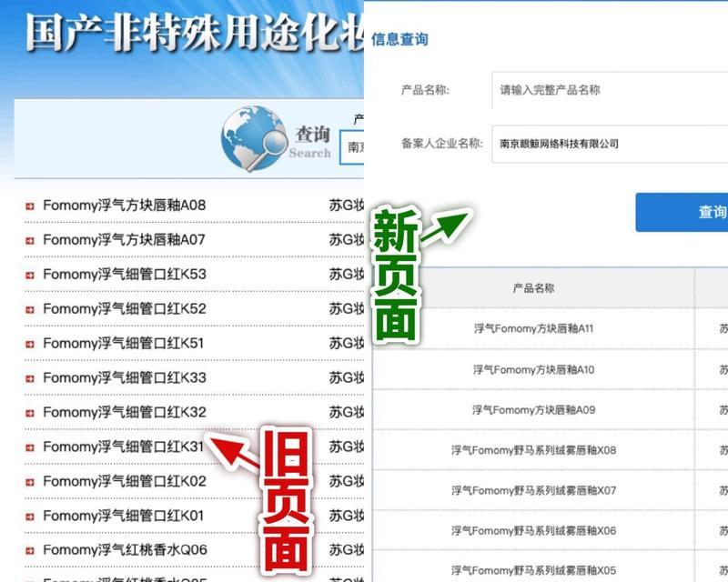Click red icon beside Fomomy浮气细管口红K53
Viewport: 728px width, 582px height.
pos(30,276)
